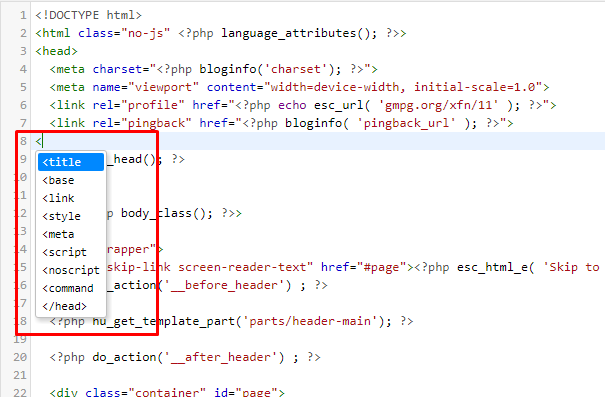This screenshot has height=397, width=605.
Task: Click line number 6 in the gutter
Action: click(x=23, y=105)
